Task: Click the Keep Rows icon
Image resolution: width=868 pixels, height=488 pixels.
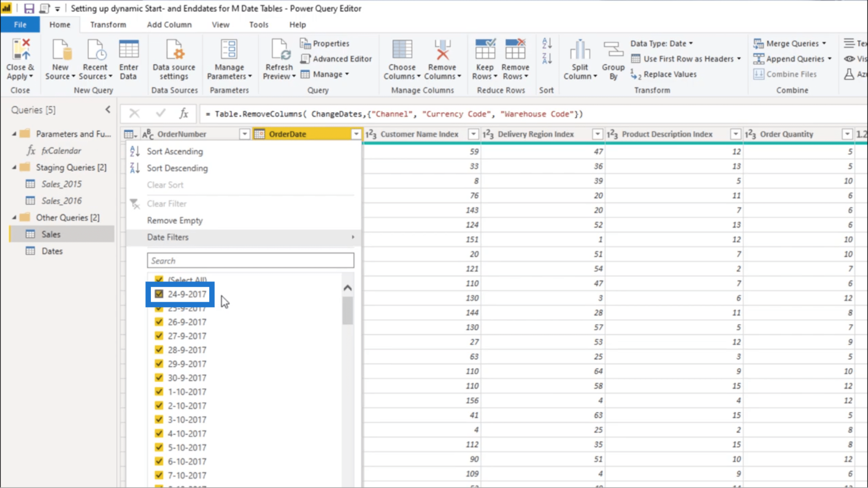Action: pyautogui.click(x=485, y=50)
